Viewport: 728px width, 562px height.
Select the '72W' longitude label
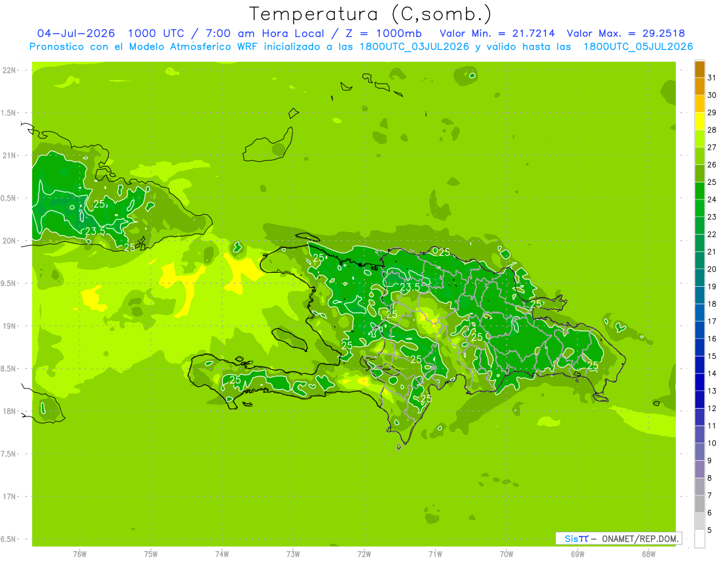tap(364, 554)
